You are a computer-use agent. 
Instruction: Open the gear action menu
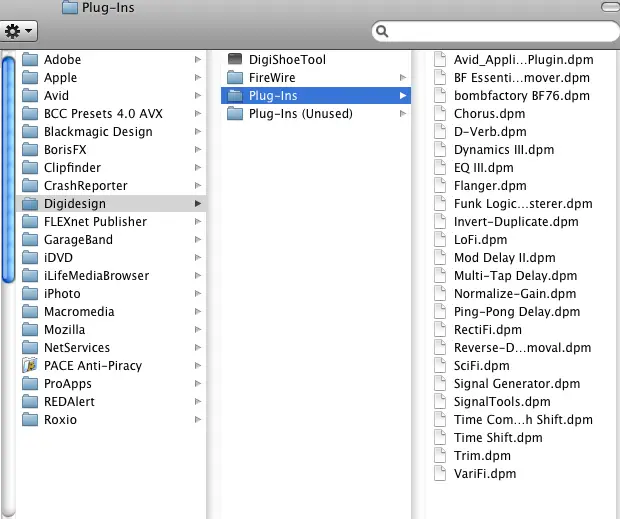[18, 31]
